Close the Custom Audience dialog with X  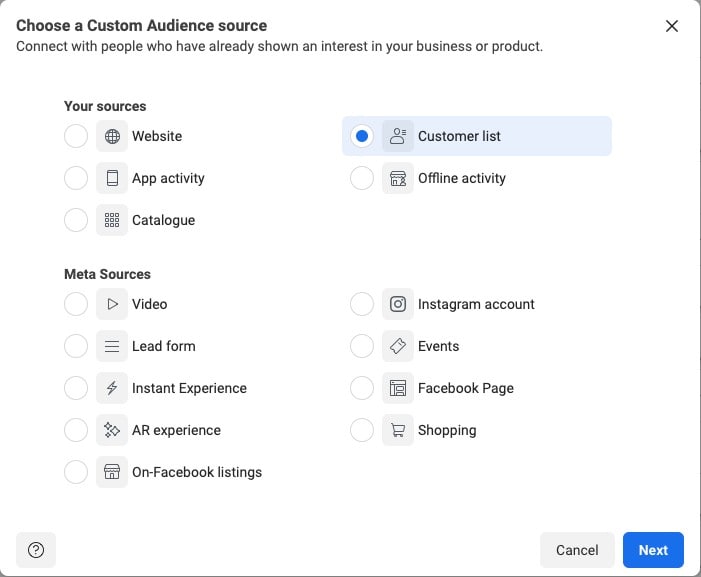pyautogui.click(x=672, y=26)
